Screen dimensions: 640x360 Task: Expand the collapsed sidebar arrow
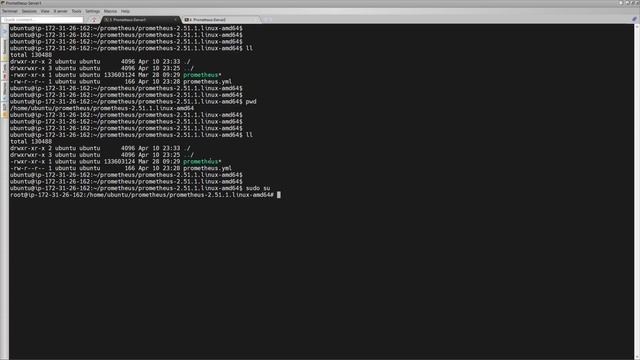[4, 31]
